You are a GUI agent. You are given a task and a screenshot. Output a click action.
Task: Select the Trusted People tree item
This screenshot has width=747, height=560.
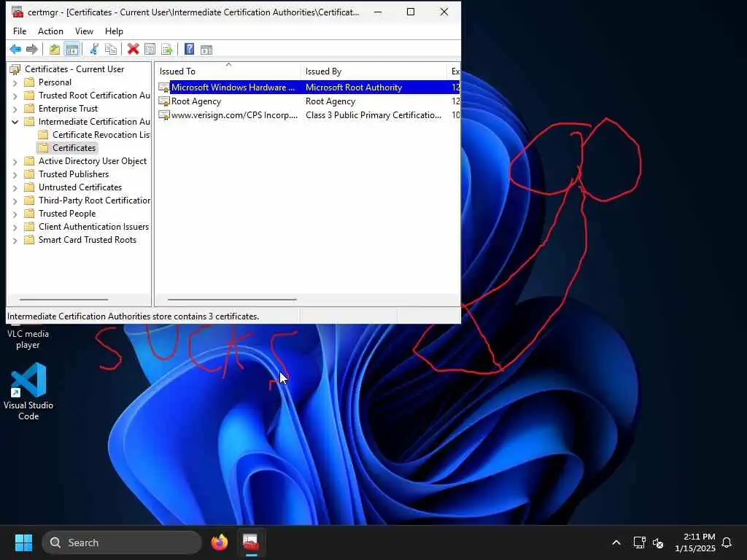coord(67,214)
